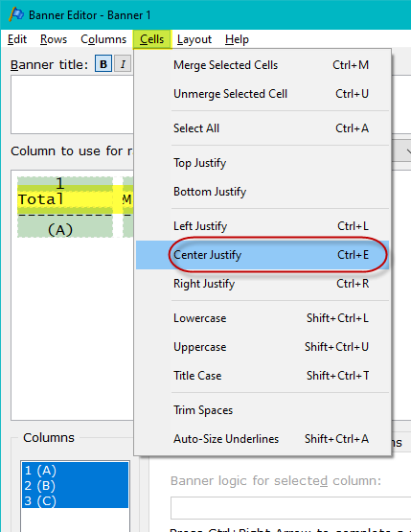Viewport: 411px width, 532px height.
Task: Expand the row column dropdown arrow
Action: (x=407, y=151)
